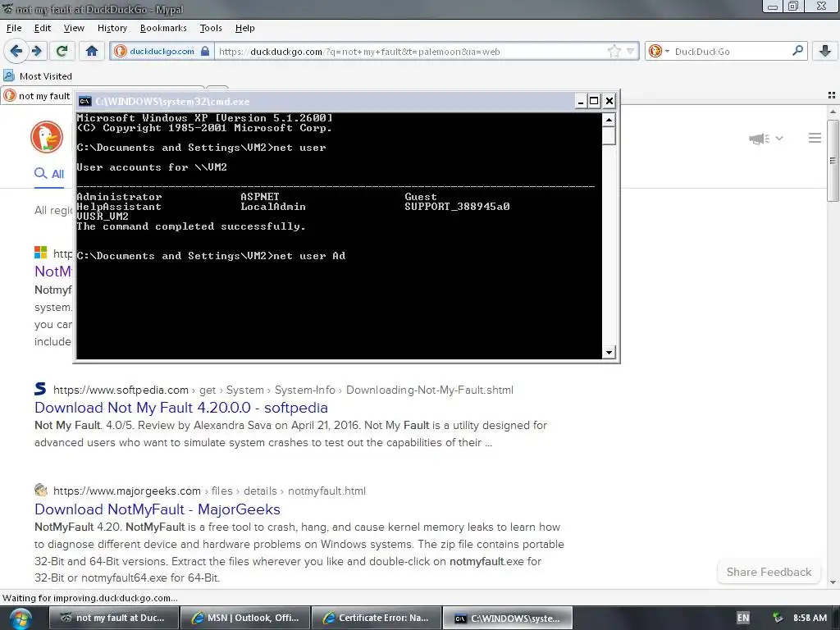
Task: Click the padlock site security icon
Action: (x=205, y=52)
